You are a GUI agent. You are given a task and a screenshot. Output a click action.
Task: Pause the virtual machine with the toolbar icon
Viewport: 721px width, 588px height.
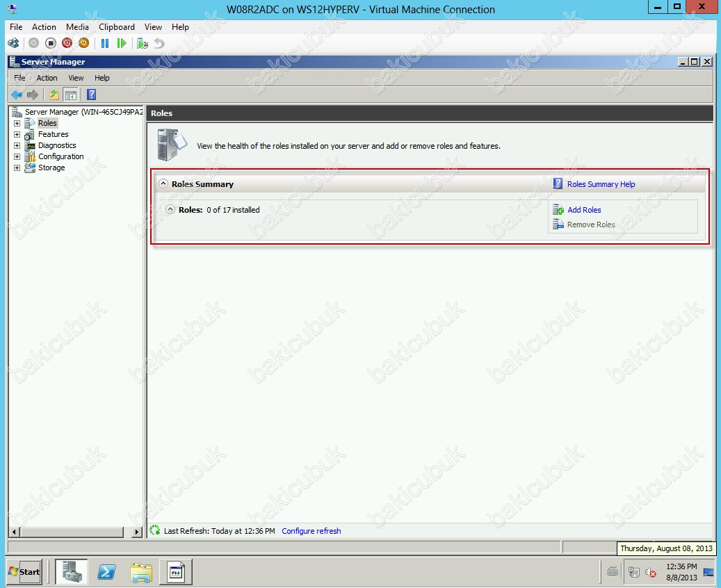pos(105,43)
